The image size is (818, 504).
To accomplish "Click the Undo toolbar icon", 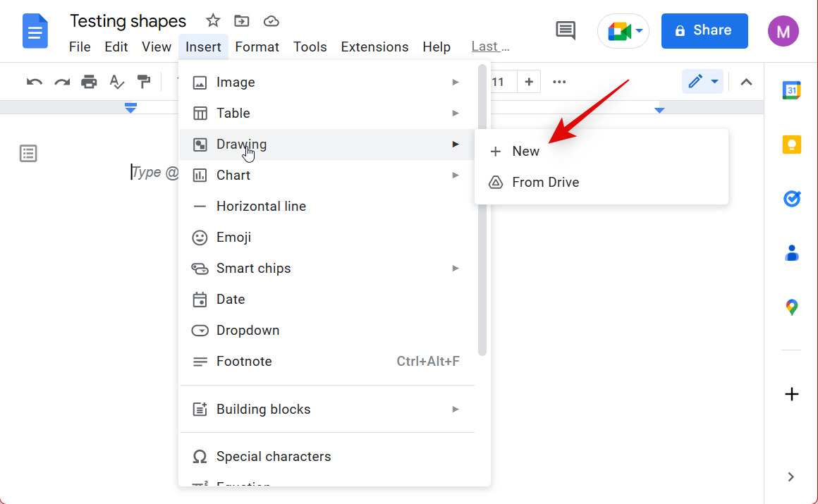I will click(35, 82).
